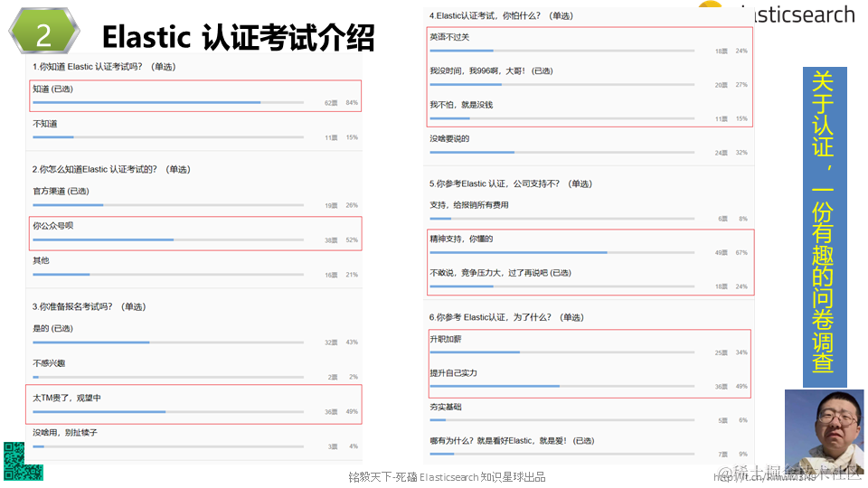The height and width of the screenshot is (488, 868).
Task: Click the 49票 67% vote count
Action: click(731, 253)
